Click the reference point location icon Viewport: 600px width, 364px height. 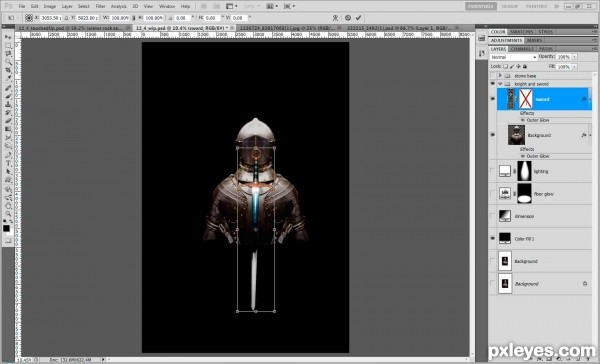tap(29, 18)
